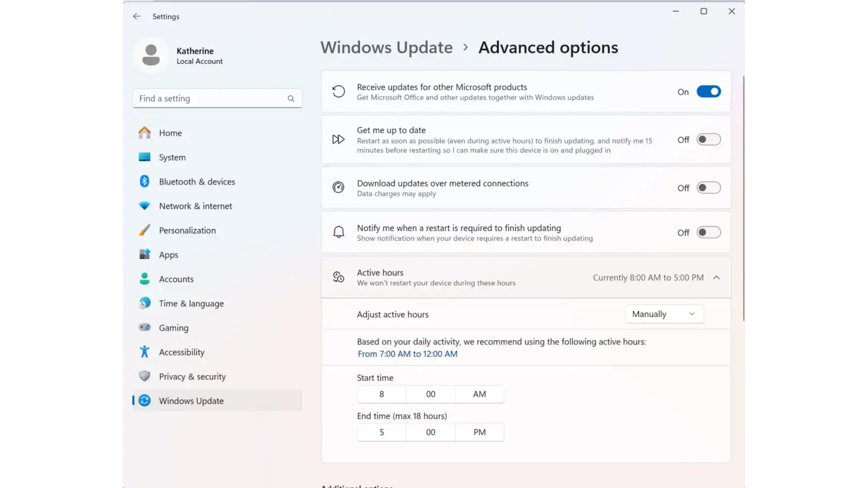
Task: Open Privacy & security shield icon
Action: click(x=144, y=376)
